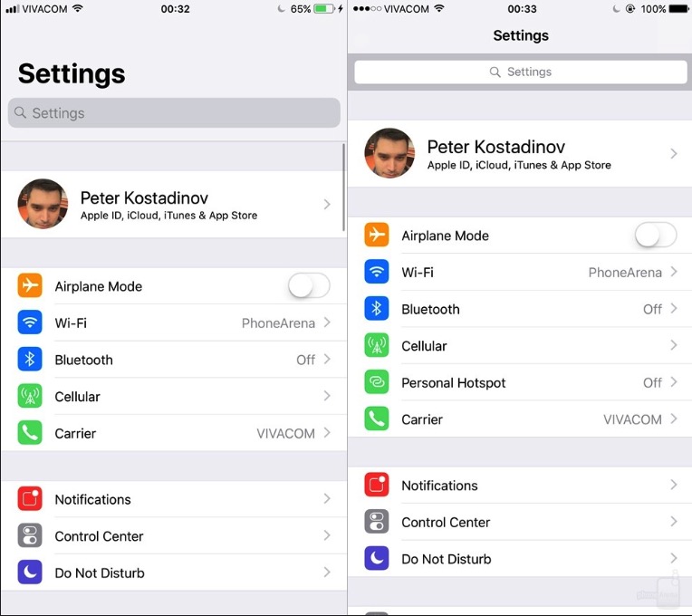Toggle Airplane Mode switch in left screen
The image size is (692, 616).
click(x=309, y=285)
